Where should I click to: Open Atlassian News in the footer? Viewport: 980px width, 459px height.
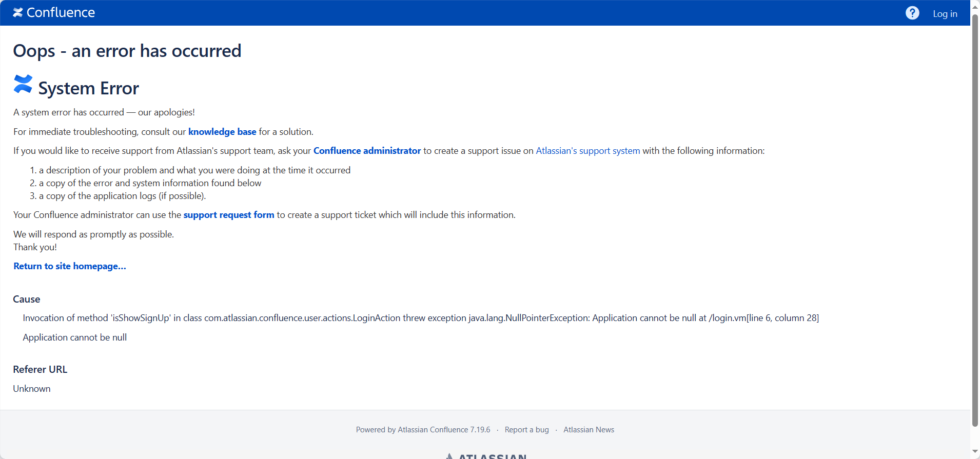click(x=589, y=430)
